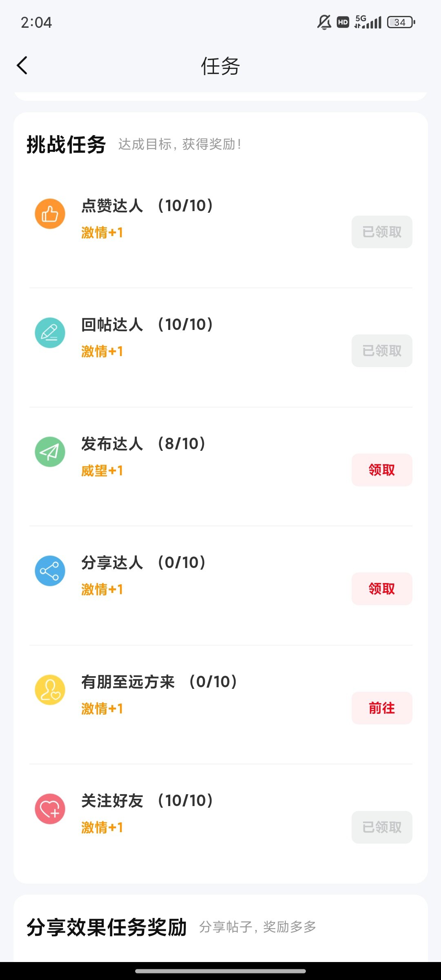
Task: Tap the 挑战任务 section heading
Action: pyautogui.click(x=66, y=145)
